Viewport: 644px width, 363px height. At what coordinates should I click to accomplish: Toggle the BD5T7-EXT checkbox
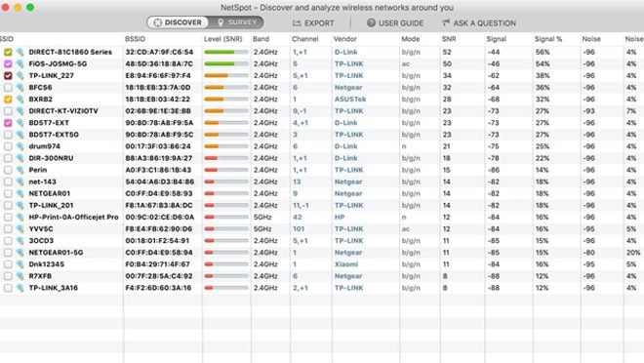coord(8,123)
